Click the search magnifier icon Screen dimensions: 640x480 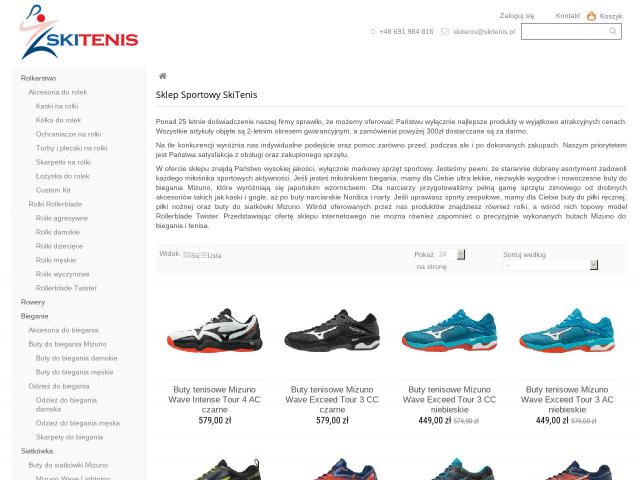pyautogui.click(x=613, y=31)
